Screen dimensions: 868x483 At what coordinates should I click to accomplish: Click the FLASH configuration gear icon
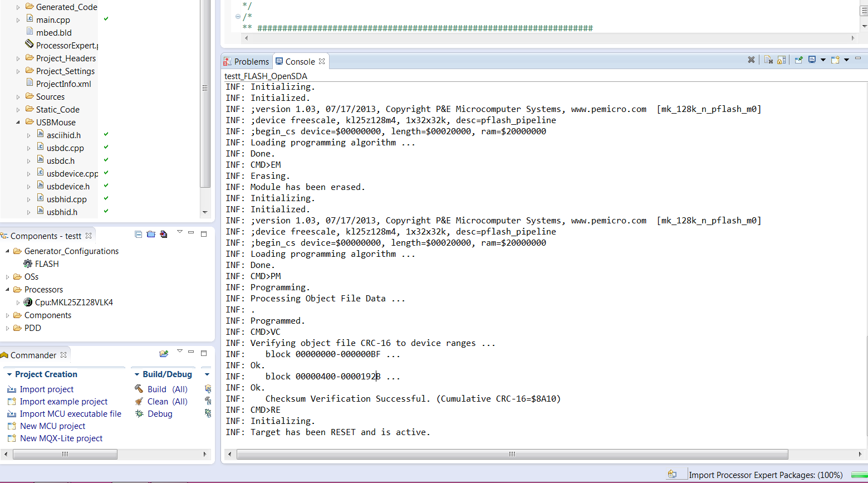28,264
